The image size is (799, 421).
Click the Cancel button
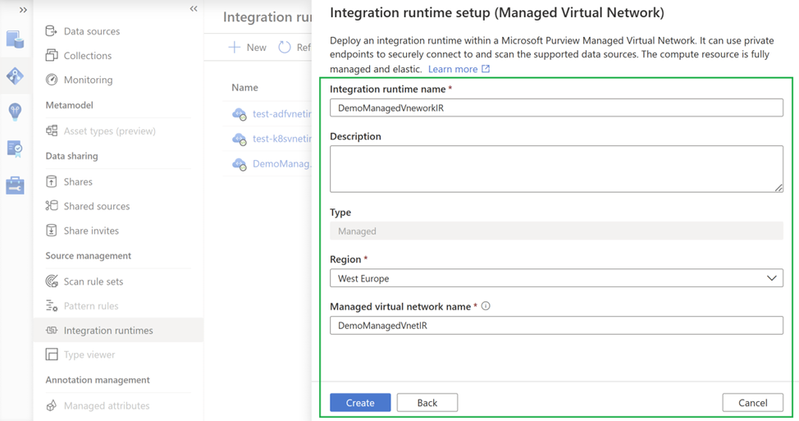(x=753, y=403)
